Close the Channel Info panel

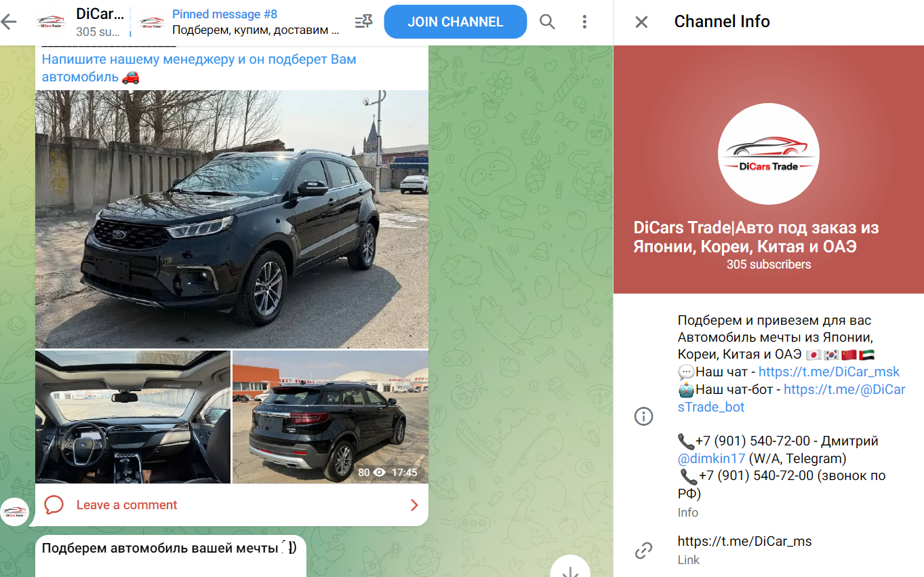(x=640, y=21)
